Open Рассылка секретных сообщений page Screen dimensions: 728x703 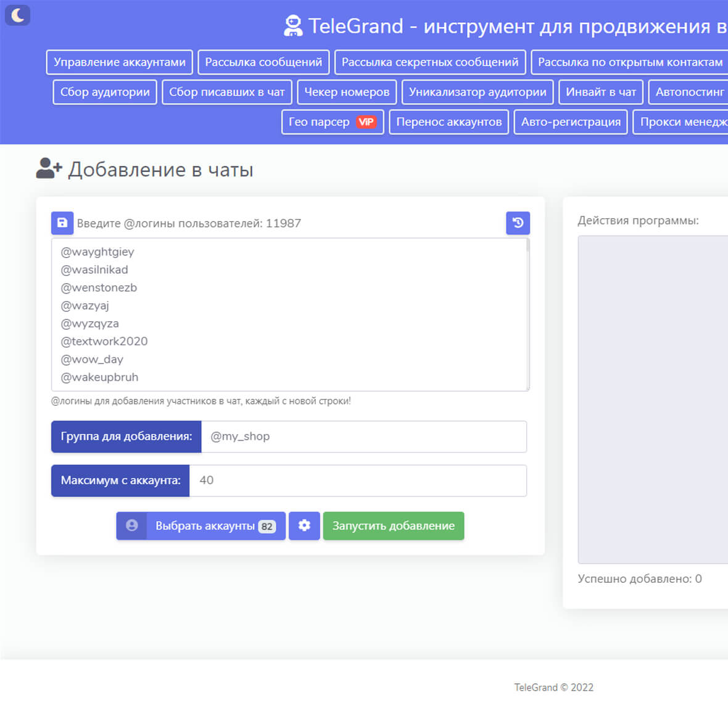tap(430, 62)
